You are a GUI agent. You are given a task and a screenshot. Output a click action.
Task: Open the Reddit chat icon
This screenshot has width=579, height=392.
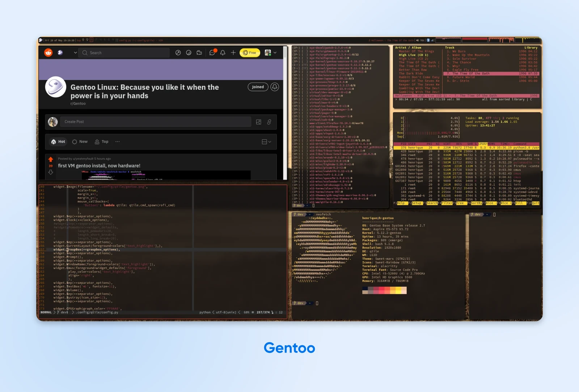[x=212, y=52]
